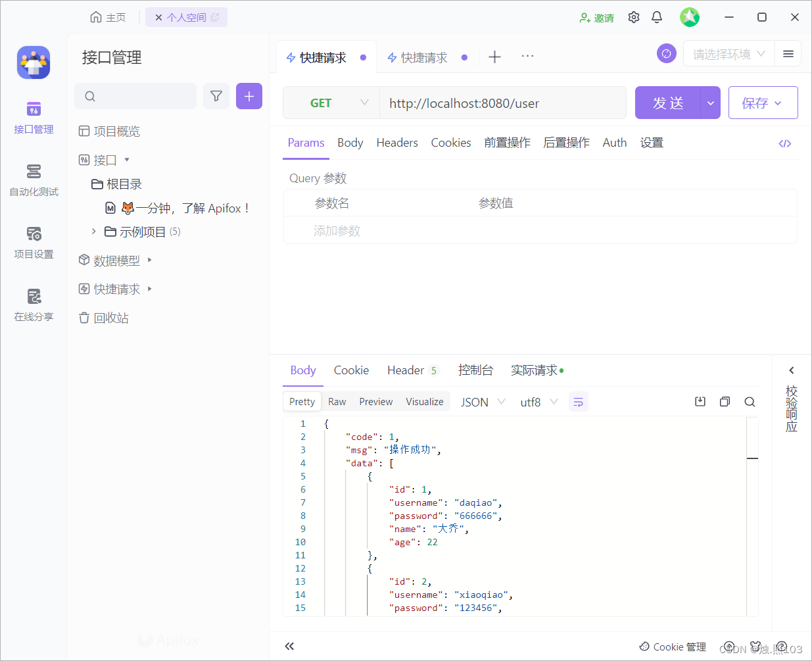Select the Cookies request tab

[451, 143]
